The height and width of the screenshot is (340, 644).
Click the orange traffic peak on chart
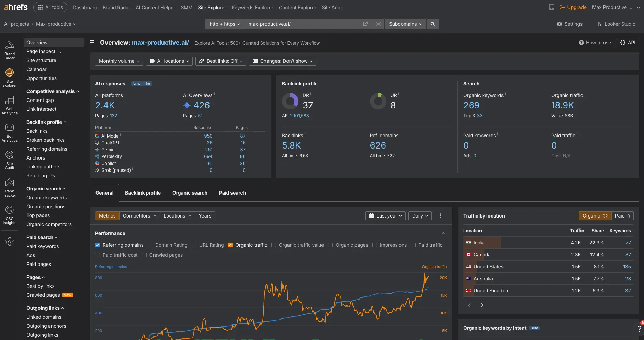point(425,274)
